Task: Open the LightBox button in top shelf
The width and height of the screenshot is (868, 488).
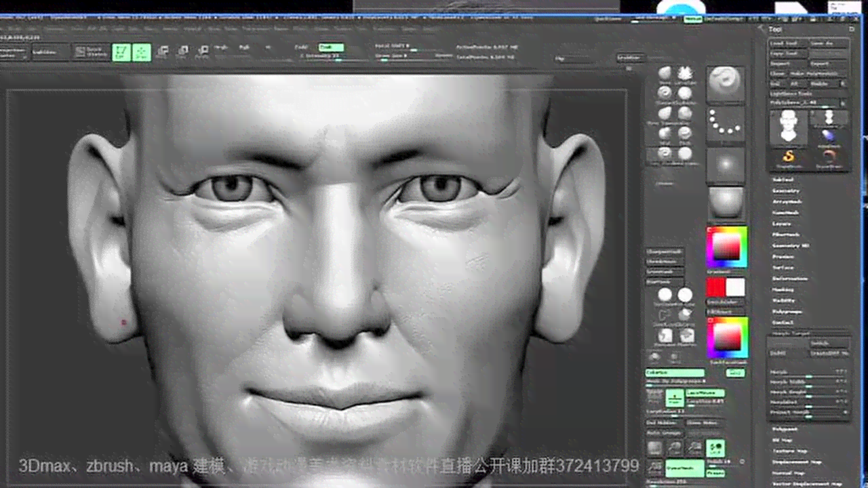Action: 50,52
